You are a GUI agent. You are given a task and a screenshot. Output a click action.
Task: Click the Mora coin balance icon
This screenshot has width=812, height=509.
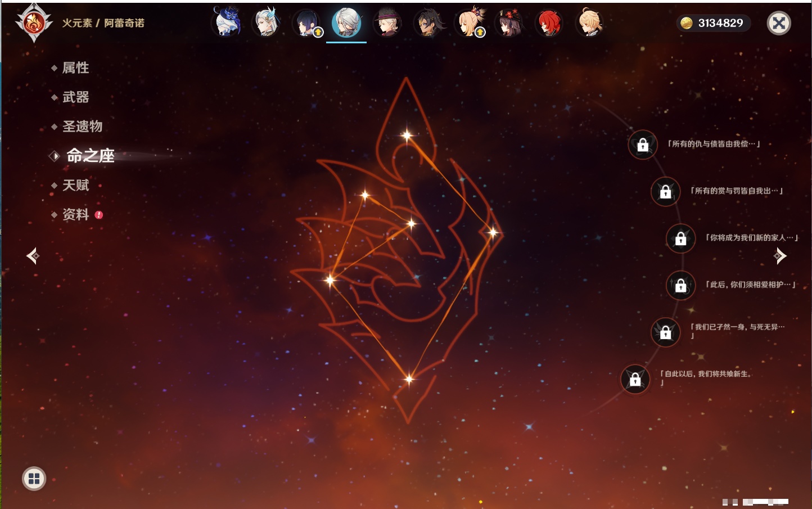click(x=687, y=23)
